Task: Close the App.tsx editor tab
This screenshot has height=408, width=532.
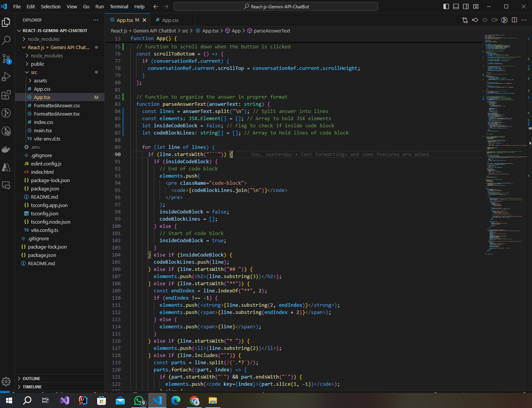Action: 144,20
